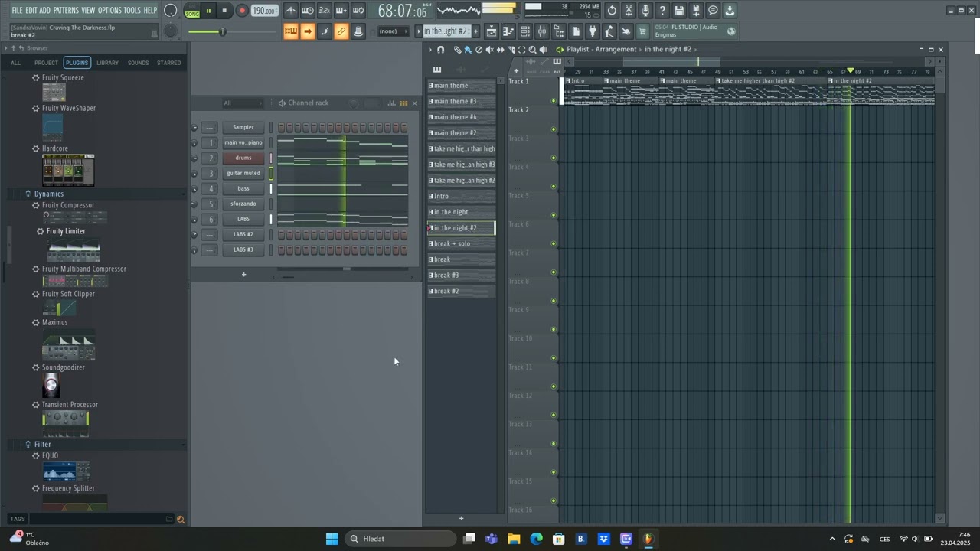Add a new pattern with plus button

(x=475, y=31)
